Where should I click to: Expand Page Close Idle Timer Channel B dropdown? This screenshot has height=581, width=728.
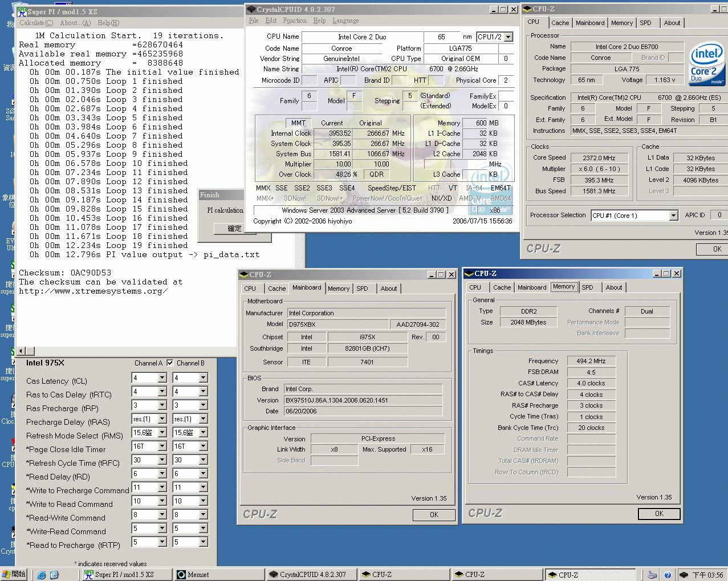204,446
